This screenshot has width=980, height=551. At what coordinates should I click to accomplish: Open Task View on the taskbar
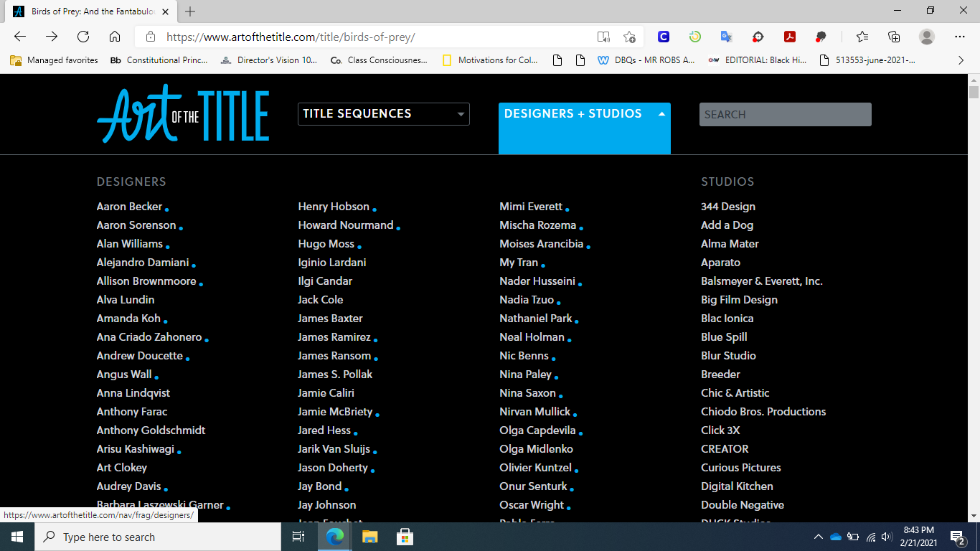pyautogui.click(x=299, y=537)
